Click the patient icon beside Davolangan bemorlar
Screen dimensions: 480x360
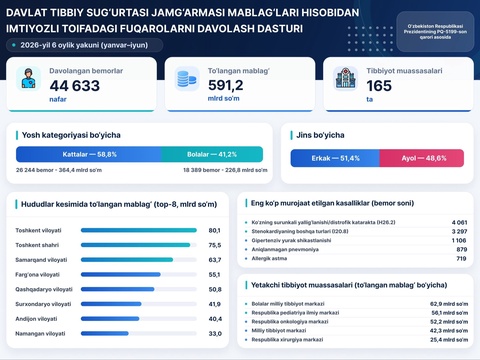(28, 79)
